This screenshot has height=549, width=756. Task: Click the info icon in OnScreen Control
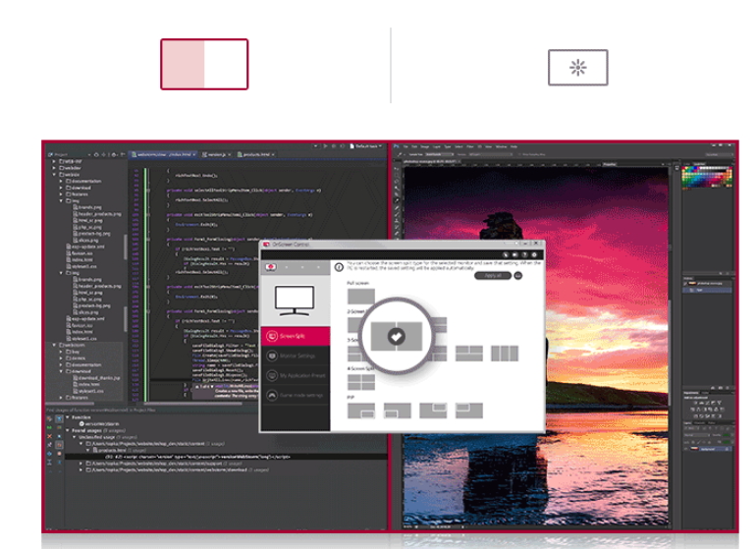click(339, 267)
